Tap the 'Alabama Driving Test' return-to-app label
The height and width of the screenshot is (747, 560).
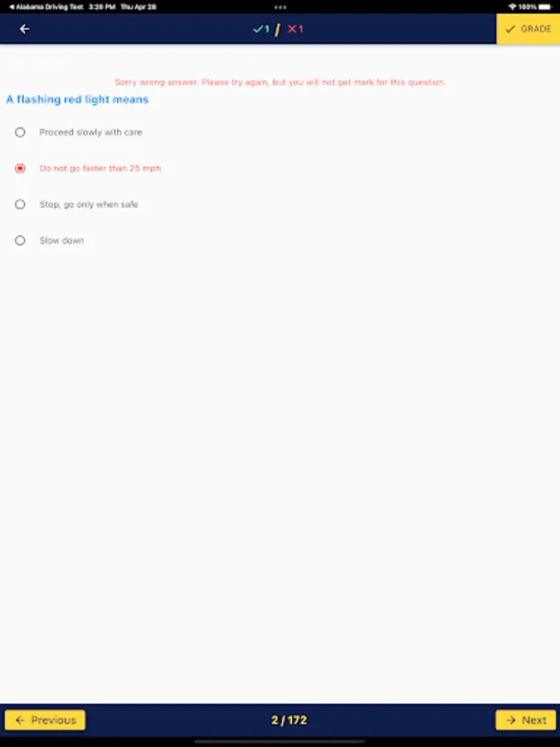pos(46,7)
